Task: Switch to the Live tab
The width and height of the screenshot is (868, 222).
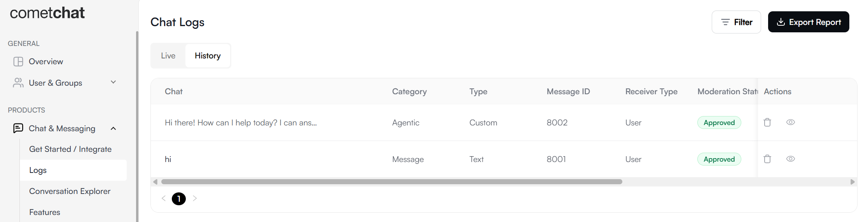Action: pos(168,56)
